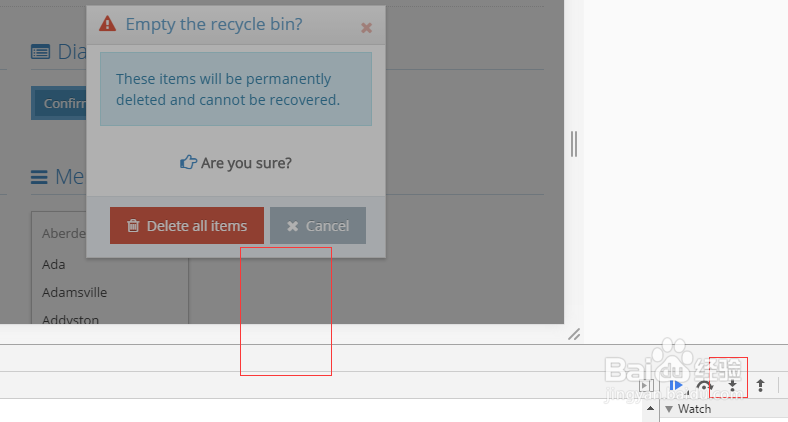Screen dimensions: 788x422
Task: Click the Menu section hamburger icon
Action: click(40, 177)
